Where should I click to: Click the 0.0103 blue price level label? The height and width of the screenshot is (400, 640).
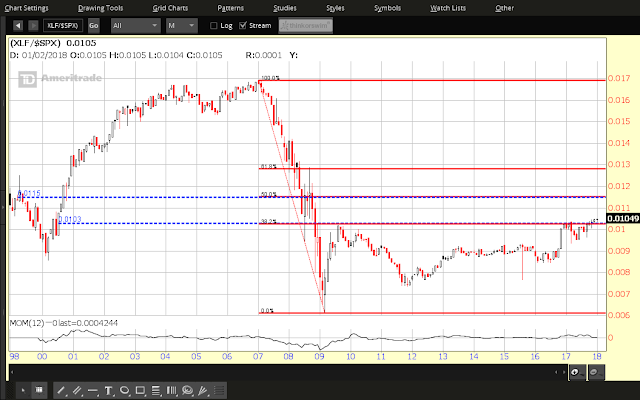[70, 219]
